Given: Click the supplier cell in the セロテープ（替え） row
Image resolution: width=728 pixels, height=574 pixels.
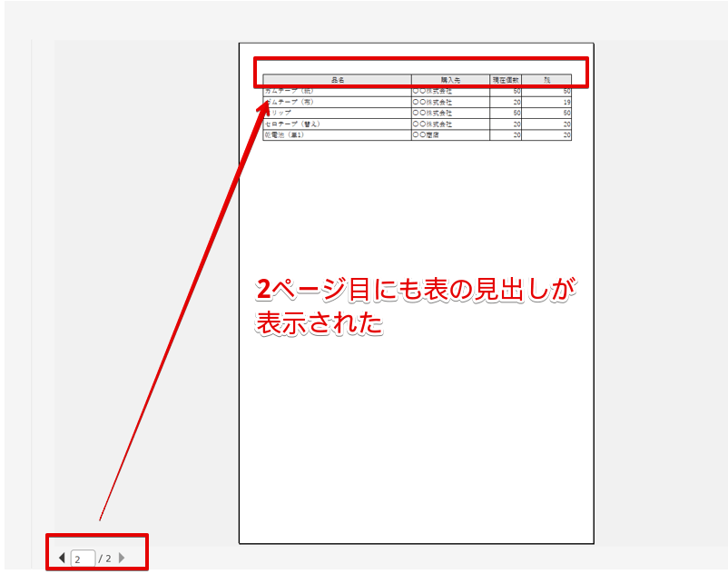Looking at the screenshot, I should click(450, 124).
